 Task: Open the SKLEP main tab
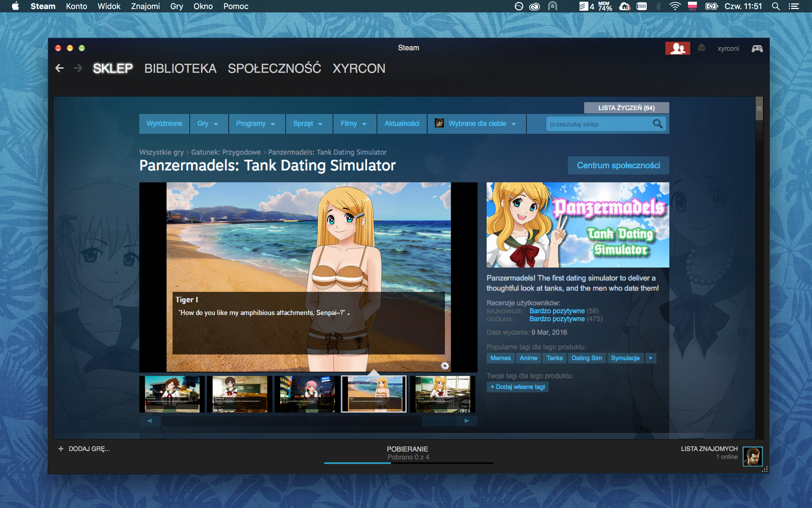click(x=113, y=68)
